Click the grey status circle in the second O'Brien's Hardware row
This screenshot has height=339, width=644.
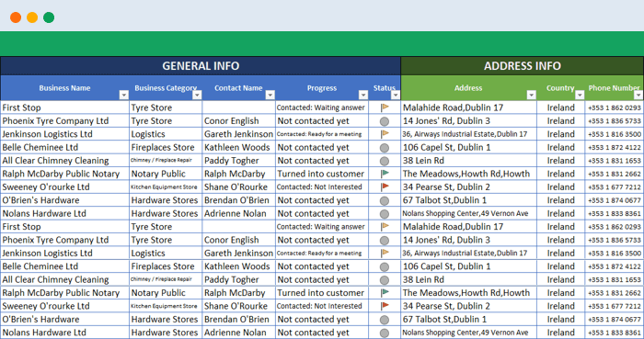(x=385, y=320)
